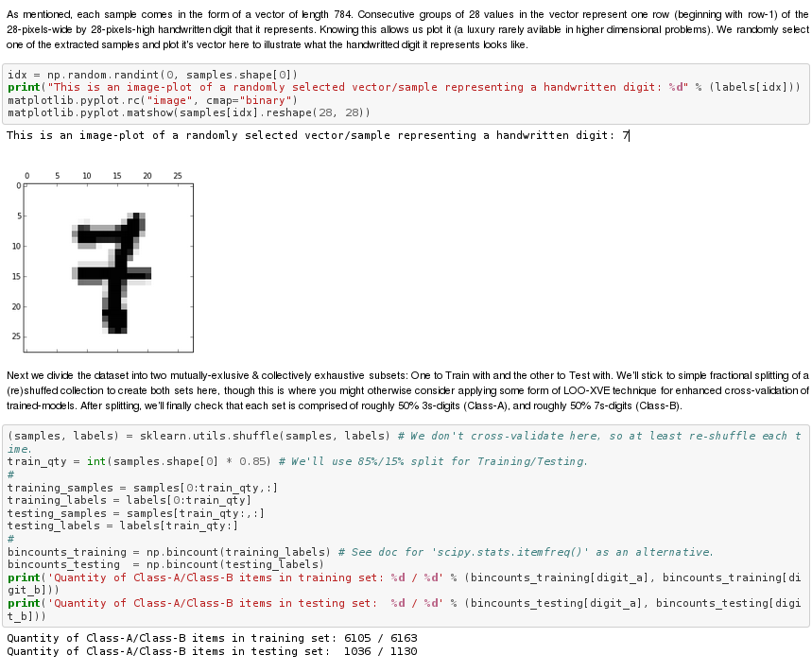Image resolution: width=812 pixels, height=672 pixels.
Task: Click the first code cell with np.random.randint
Action: [406, 94]
